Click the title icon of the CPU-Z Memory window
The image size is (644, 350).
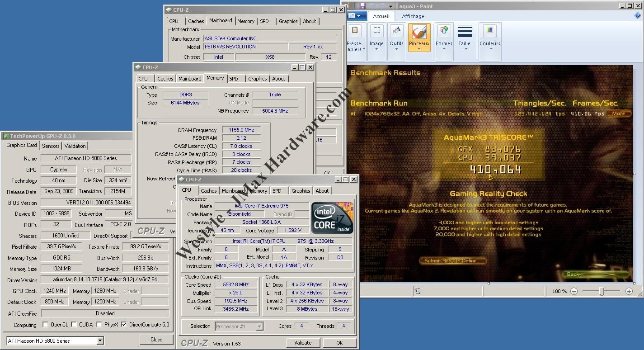(138, 67)
